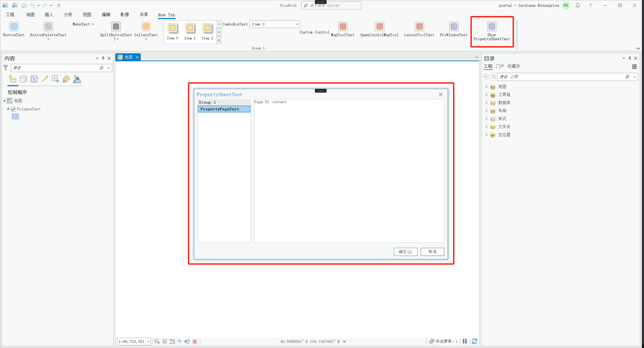Switch Contents to list by drawing order
This screenshot has height=348, width=644.
tap(13, 79)
